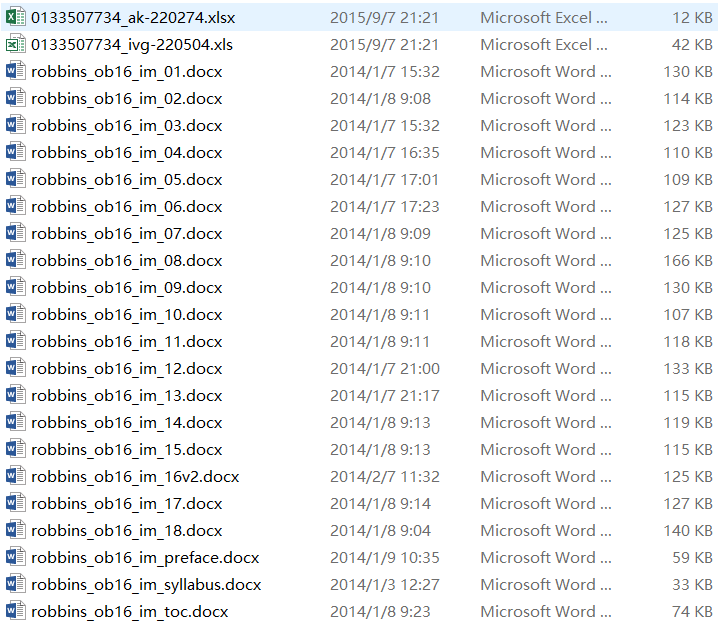Select file name robbins_ob16_im_08.docx
Image resolution: width=724 pixels, height=636 pixels.
coord(127,260)
